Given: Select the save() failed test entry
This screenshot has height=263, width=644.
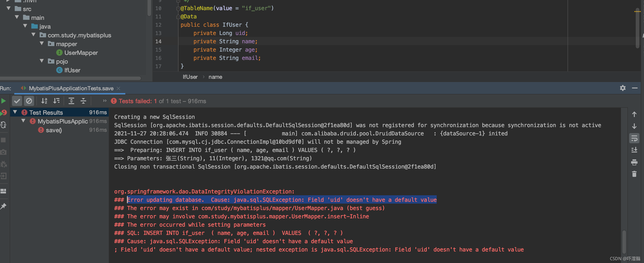Looking at the screenshot, I should coord(53,130).
